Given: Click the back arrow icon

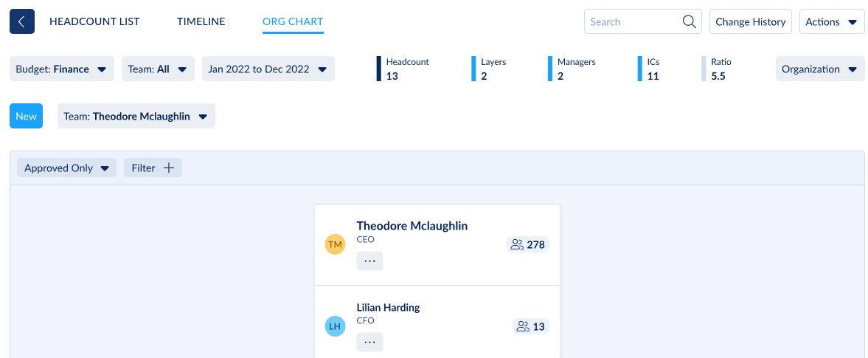Looking at the screenshot, I should [22, 21].
